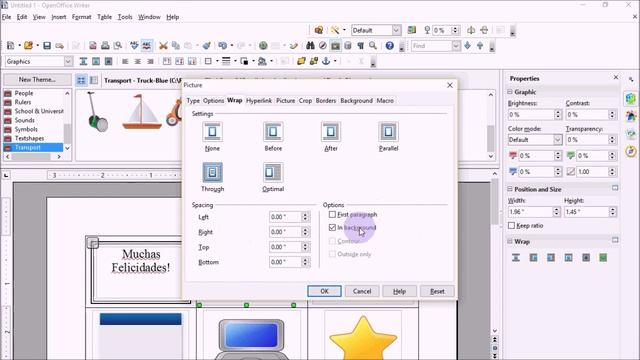The image size is (640, 360).
Task: Open the Color mode Default dropdown
Action: click(558, 140)
